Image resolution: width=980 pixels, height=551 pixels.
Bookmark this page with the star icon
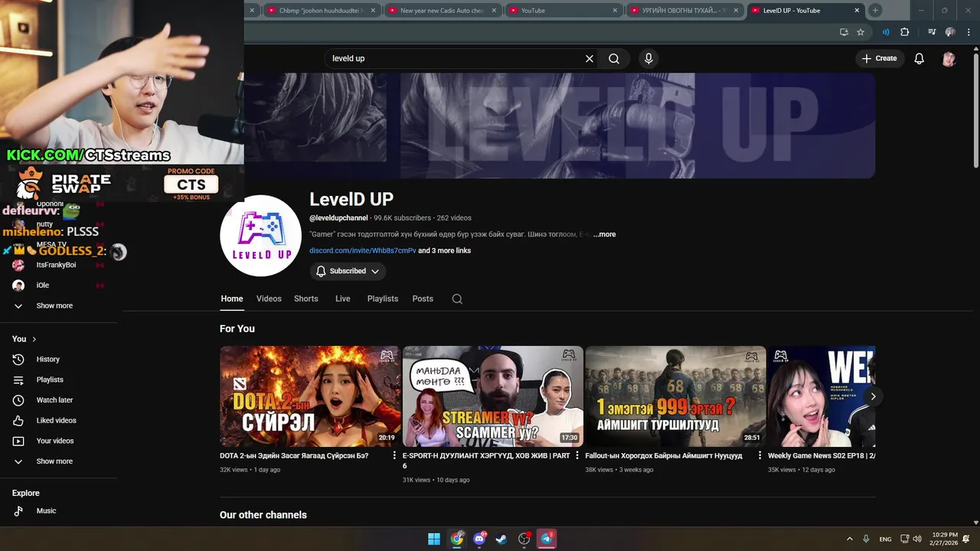point(861,32)
